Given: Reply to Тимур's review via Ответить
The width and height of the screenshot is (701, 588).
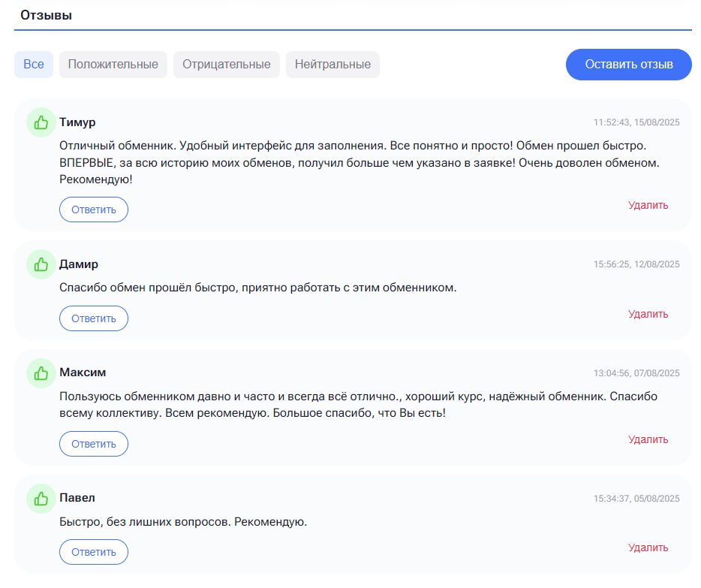Looking at the screenshot, I should (x=94, y=210).
